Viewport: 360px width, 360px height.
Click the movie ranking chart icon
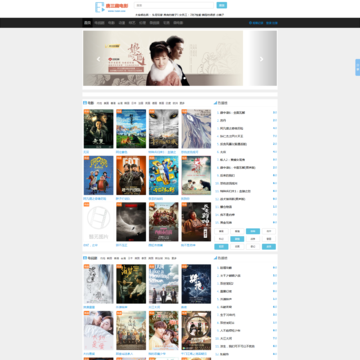pyautogui.click(x=215, y=103)
